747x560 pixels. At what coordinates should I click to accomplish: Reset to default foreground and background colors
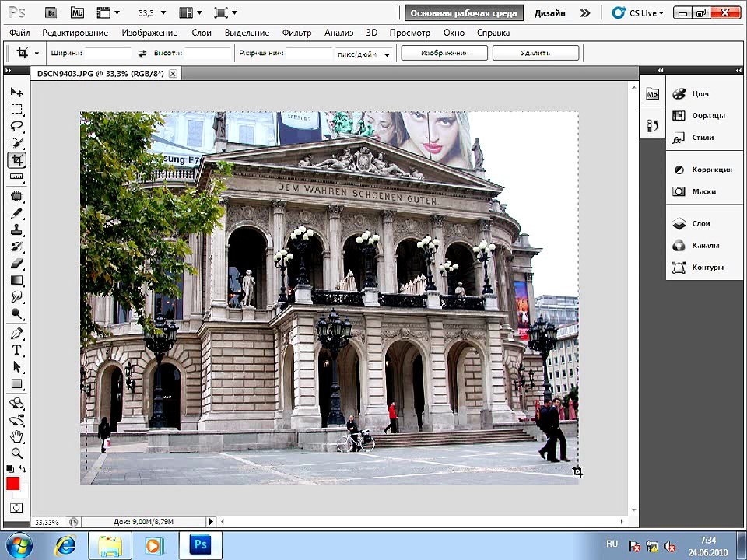click(x=10, y=469)
